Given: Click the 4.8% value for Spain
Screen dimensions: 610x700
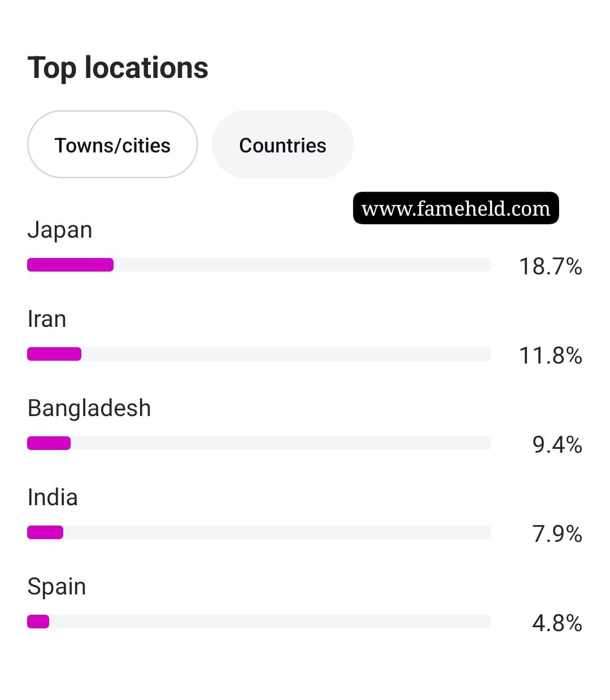Looking at the screenshot, I should 557,623.
